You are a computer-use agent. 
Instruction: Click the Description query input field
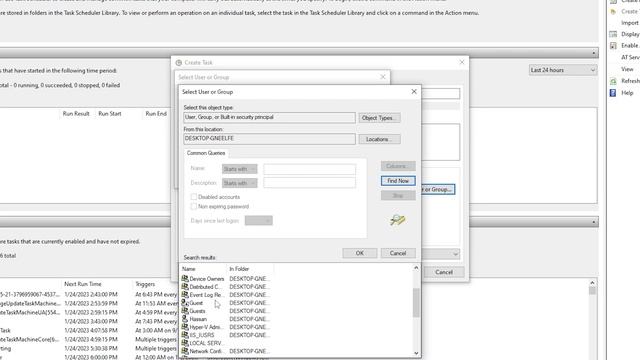(x=309, y=183)
